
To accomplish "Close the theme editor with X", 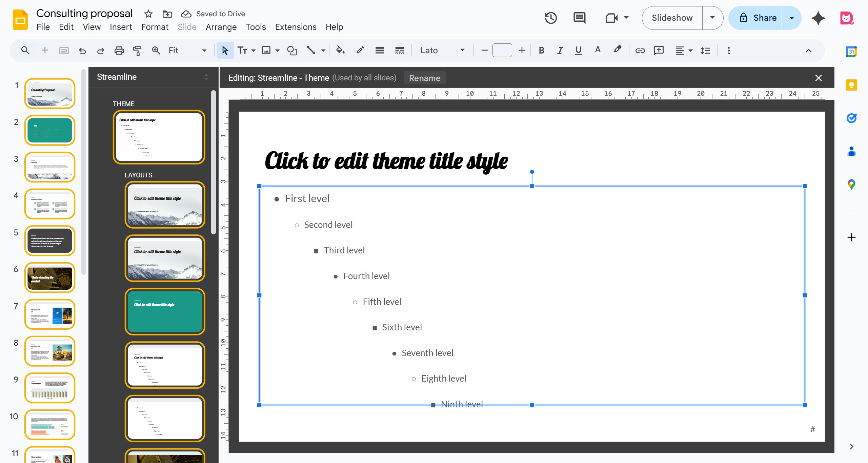I will [x=819, y=78].
